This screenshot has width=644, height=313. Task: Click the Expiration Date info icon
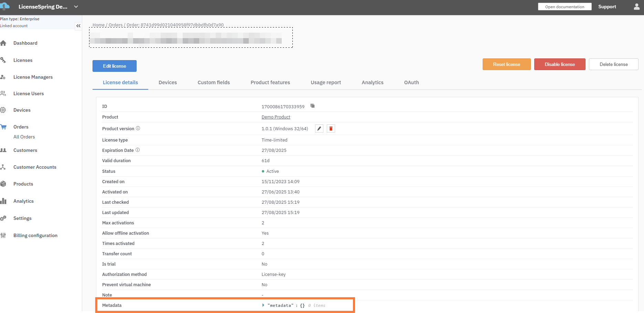[x=138, y=150]
